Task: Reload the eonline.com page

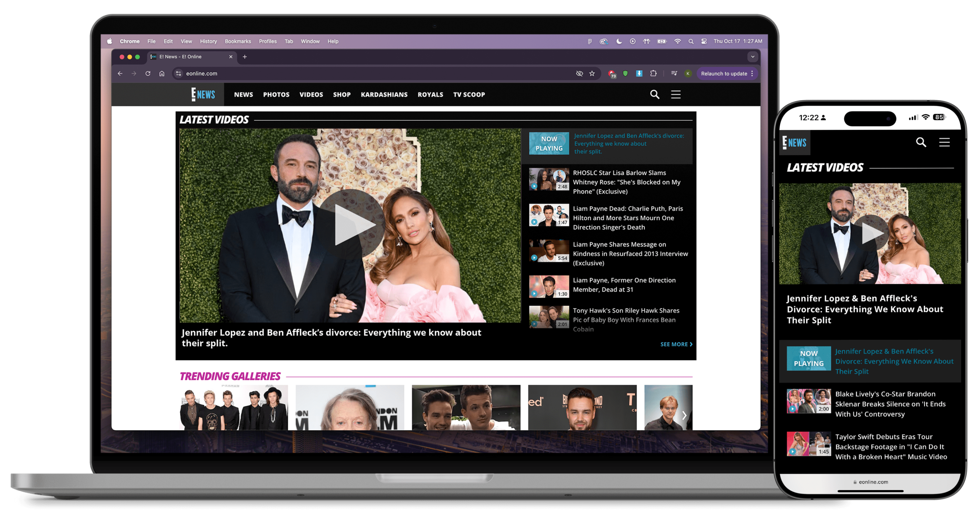Action: point(148,73)
